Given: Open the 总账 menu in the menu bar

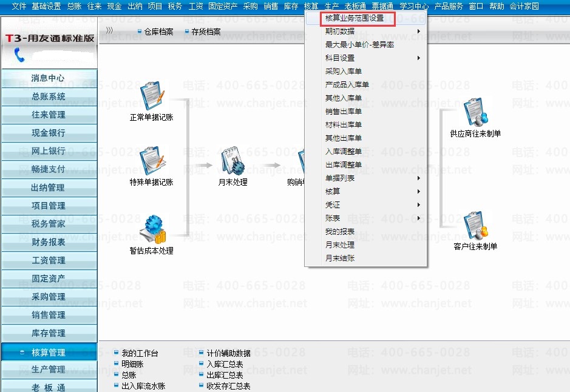Looking at the screenshot, I should pyautogui.click(x=74, y=6).
